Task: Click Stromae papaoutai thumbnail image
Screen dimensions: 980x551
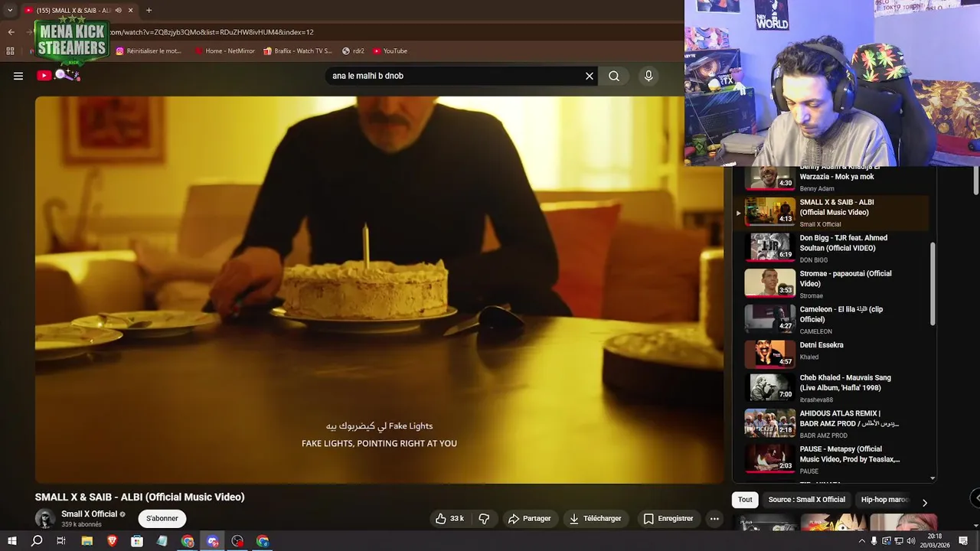Action: pyautogui.click(x=770, y=283)
